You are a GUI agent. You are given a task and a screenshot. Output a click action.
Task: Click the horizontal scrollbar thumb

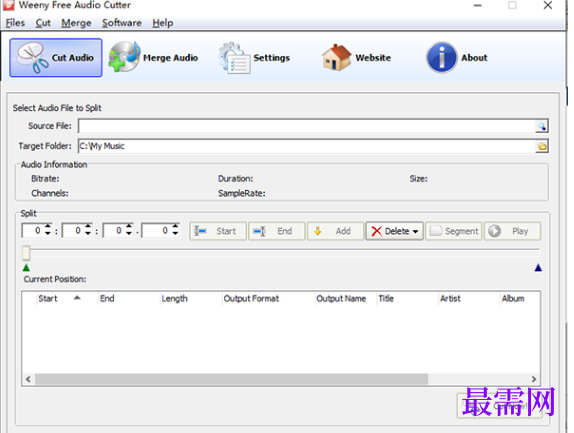tap(231, 379)
